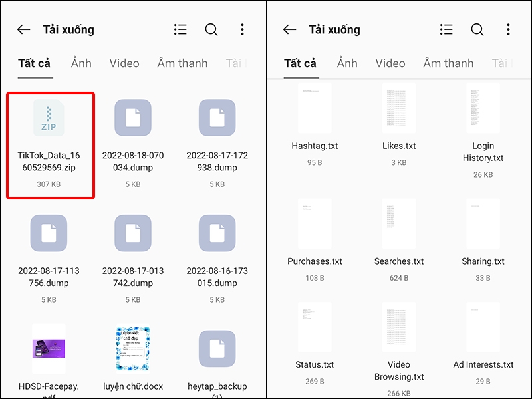Screen dimensions: 532x399
Task: Open Login History.txt preview thumbnail
Action: point(483,108)
